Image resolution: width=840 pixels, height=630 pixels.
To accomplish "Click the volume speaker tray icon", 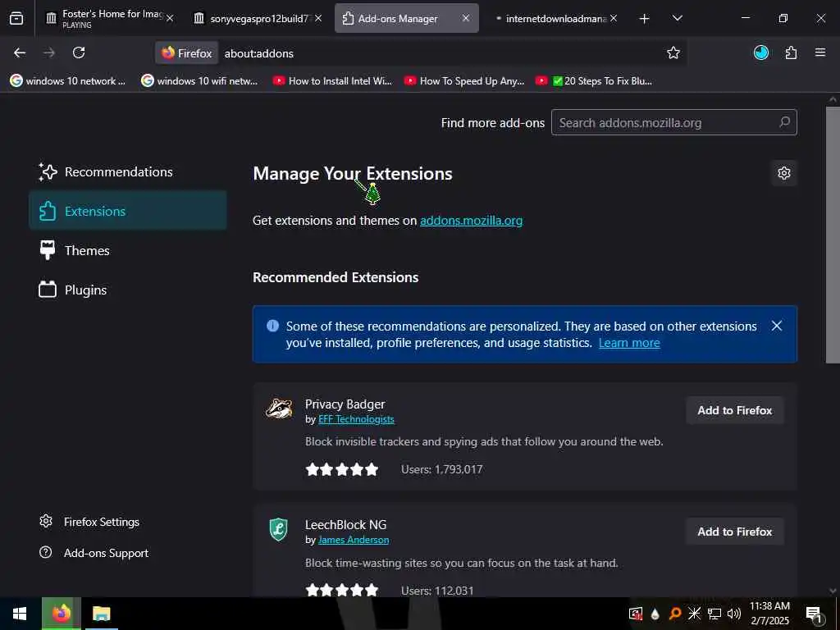I will click(x=734, y=614).
